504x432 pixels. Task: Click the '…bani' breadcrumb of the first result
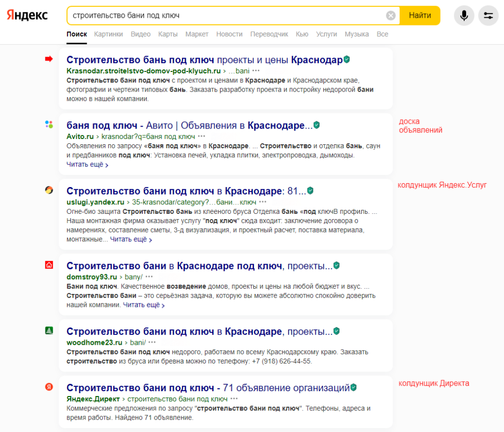coord(239,71)
